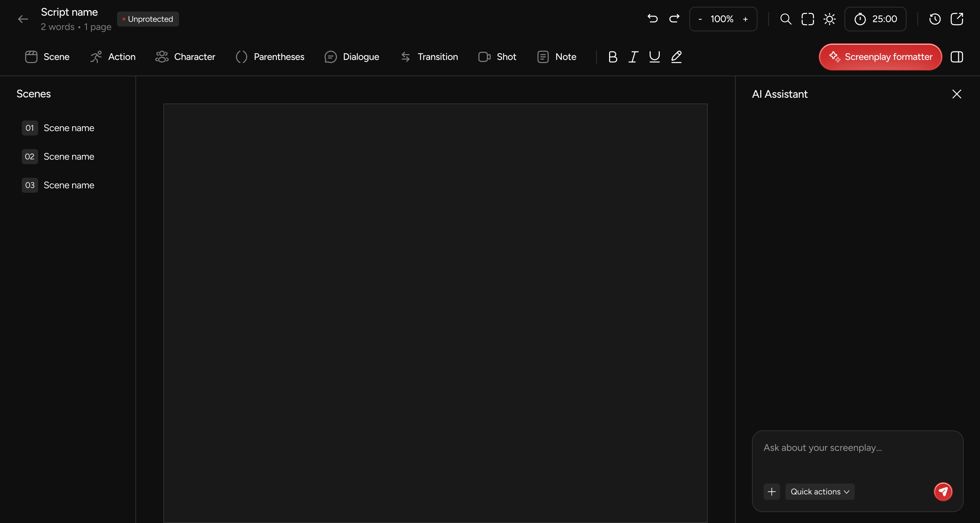Select scene 01 in Scenes list
Image resolution: width=980 pixels, height=523 pixels.
pos(68,128)
